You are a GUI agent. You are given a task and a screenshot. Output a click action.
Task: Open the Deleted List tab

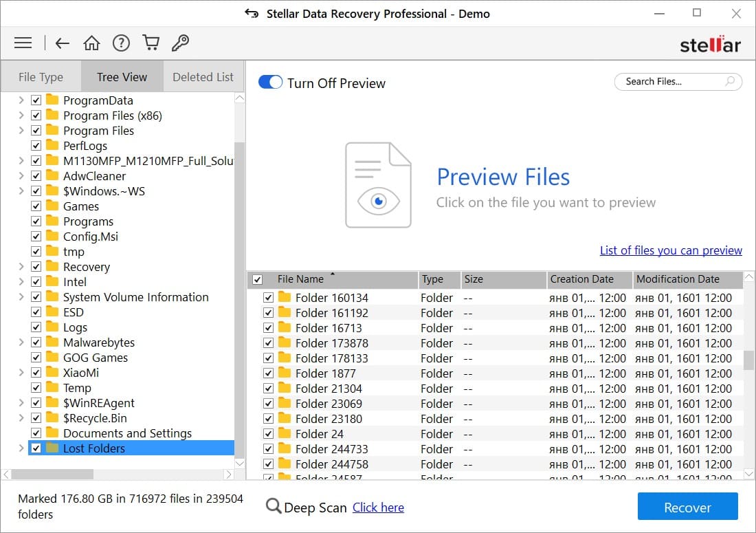203,76
